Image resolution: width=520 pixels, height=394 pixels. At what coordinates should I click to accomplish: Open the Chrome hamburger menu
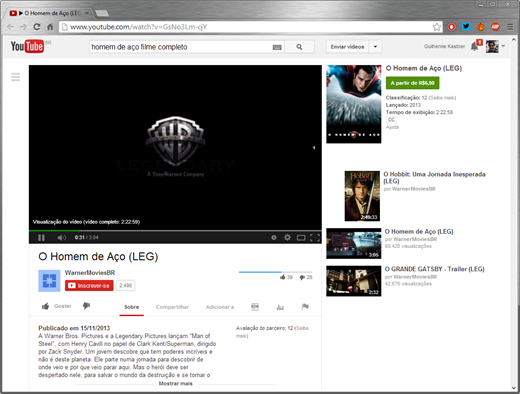(x=510, y=27)
